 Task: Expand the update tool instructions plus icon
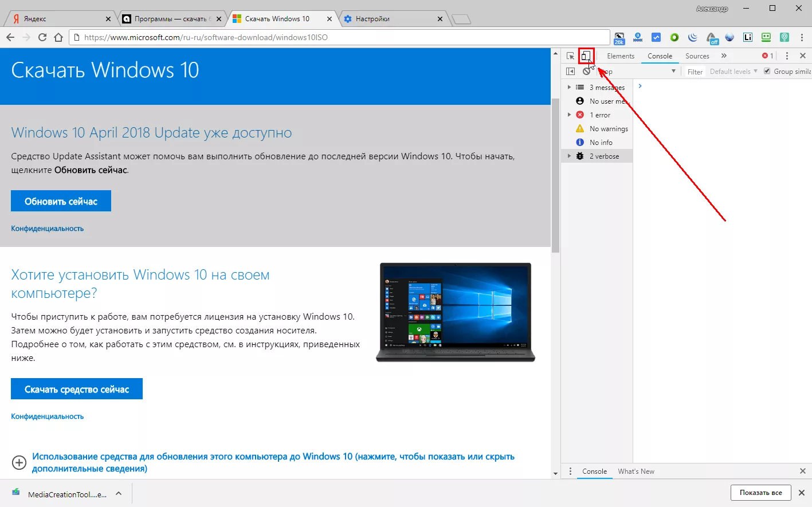click(19, 462)
